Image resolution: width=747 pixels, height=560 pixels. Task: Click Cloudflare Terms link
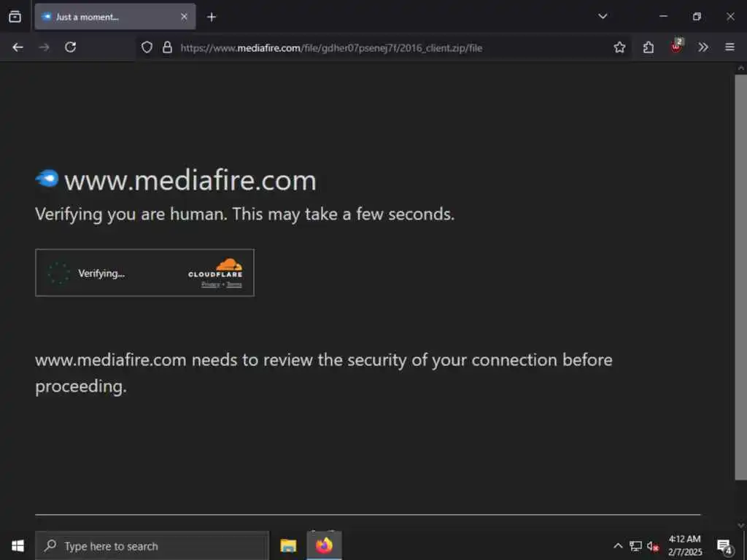pyautogui.click(x=234, y=285)
